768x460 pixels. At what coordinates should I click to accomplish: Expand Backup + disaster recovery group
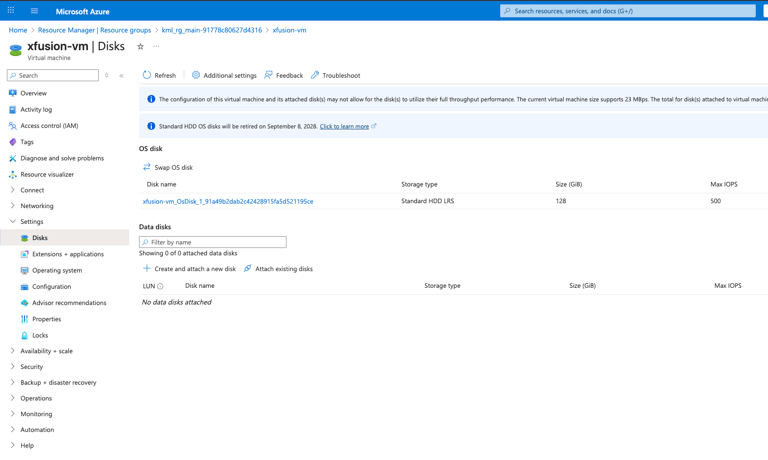click(x=58, y=382)
